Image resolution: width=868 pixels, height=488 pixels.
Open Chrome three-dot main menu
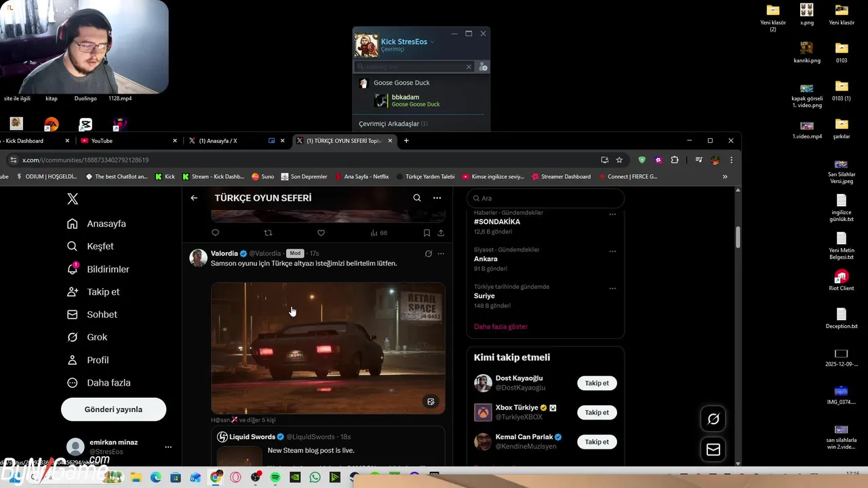[x=731, y=160]
